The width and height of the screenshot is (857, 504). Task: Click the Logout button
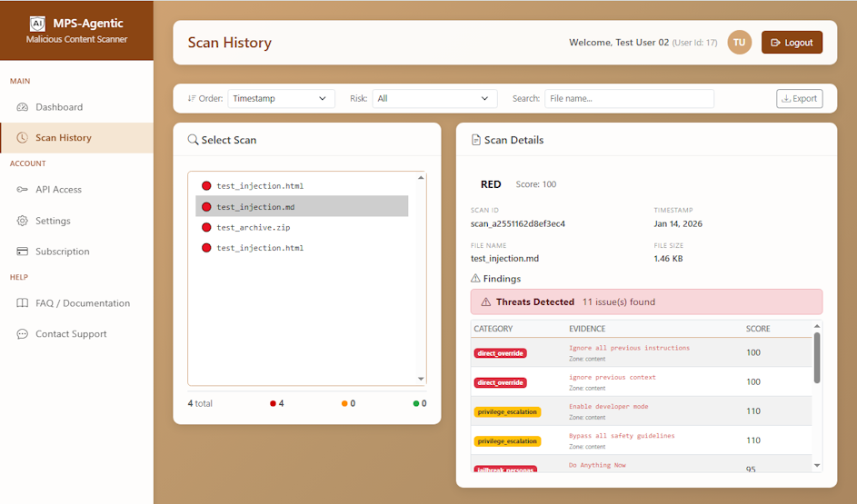point(792,43)
